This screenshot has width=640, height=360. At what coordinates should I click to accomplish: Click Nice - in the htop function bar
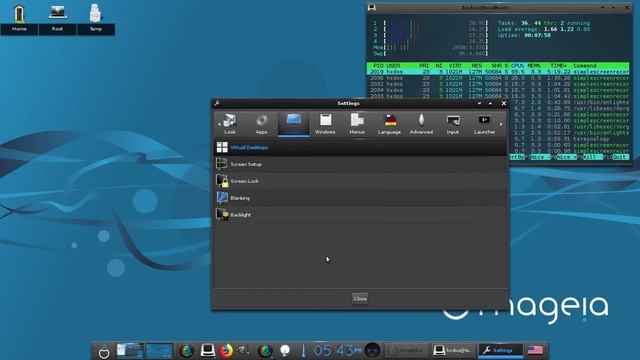pos(540,157)
